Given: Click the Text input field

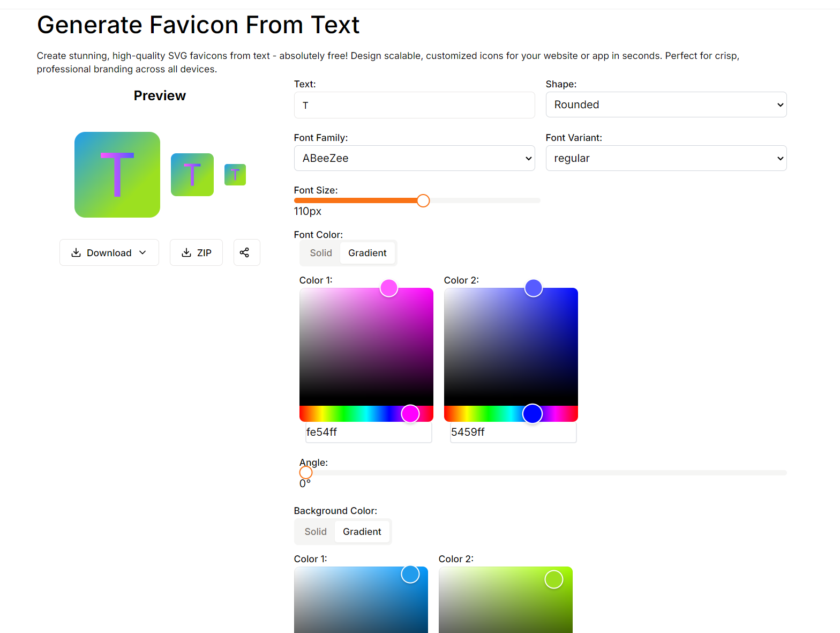Looking at the screenshot, I should 414,105.
